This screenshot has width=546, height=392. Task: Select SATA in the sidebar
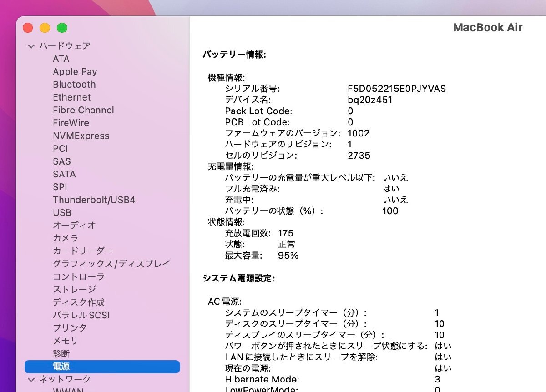pyautogui.click(x=64, y=174)
